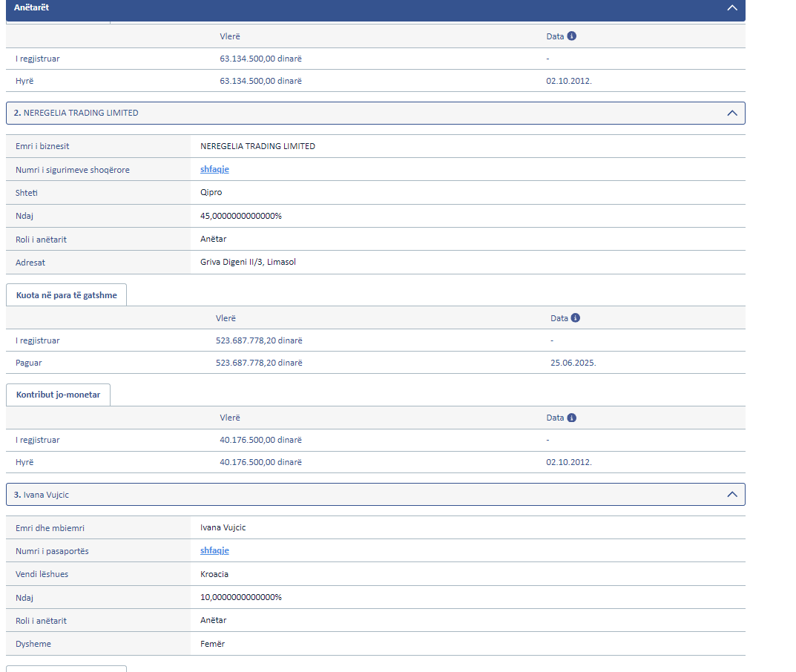Image resolution: width=796 pixels, height=672 pixels.
Task: Show the social security number via shfaqje
Action: 214,169
